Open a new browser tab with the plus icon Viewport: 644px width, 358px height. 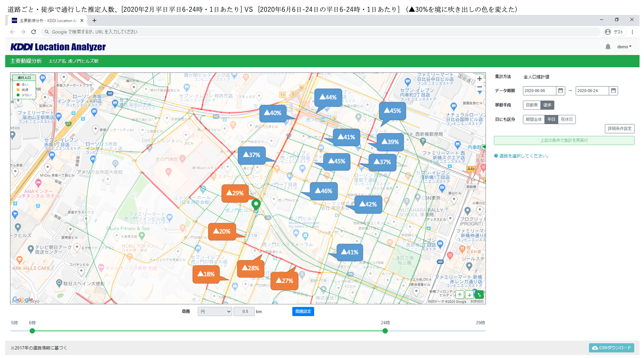94,20
